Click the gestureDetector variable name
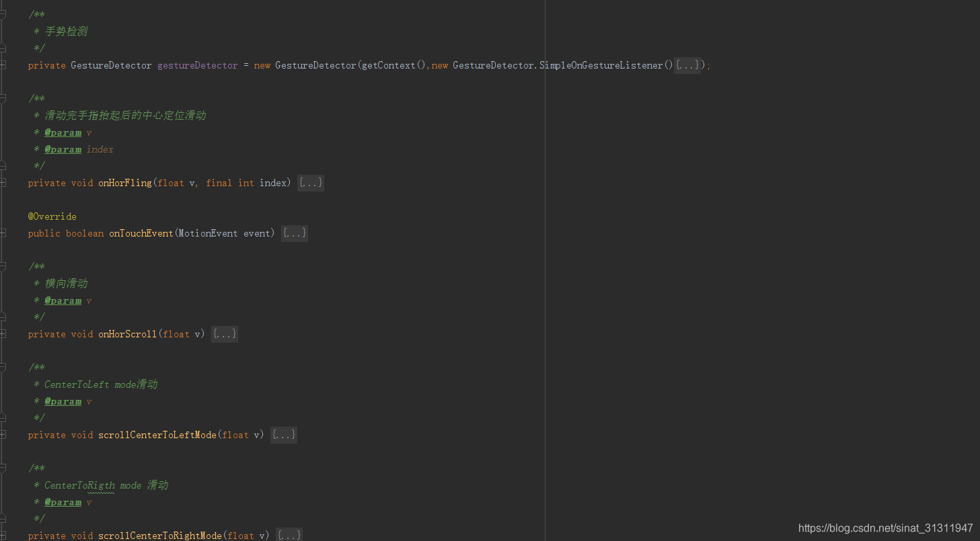The image size is (980, 541). tap(198, 65)
